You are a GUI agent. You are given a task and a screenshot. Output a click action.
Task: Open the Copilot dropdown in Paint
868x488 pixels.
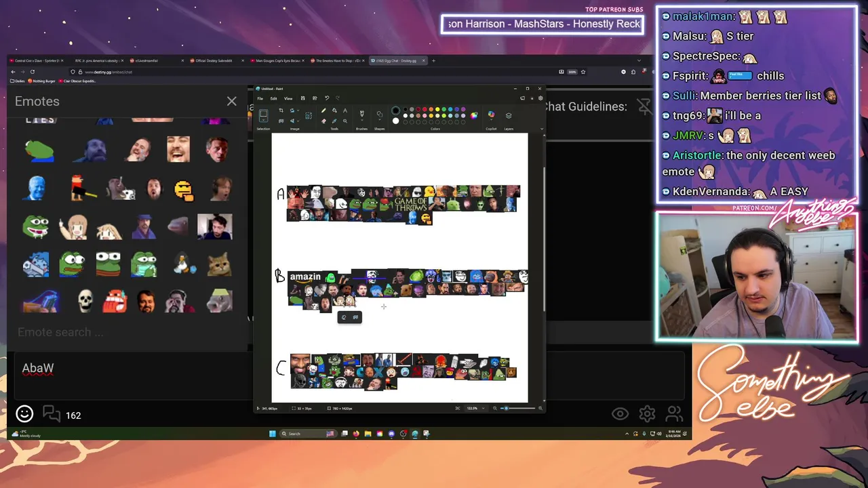coord(491,119)
